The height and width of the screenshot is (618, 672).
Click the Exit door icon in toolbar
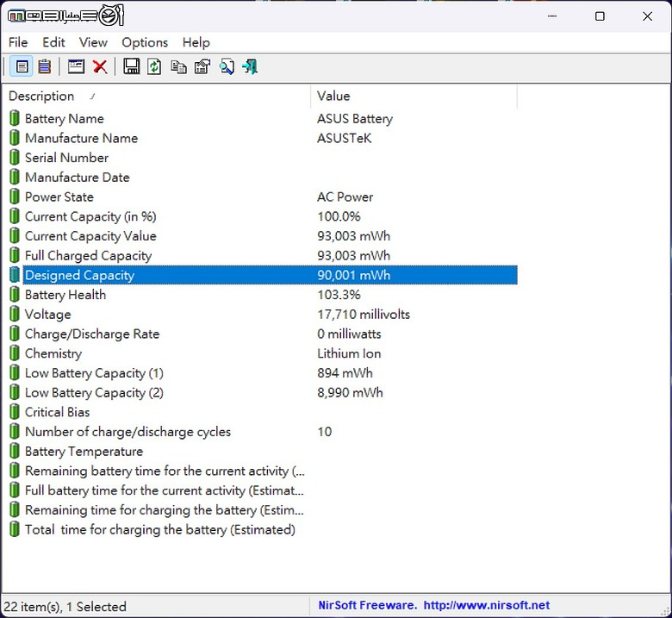point(251,67)
